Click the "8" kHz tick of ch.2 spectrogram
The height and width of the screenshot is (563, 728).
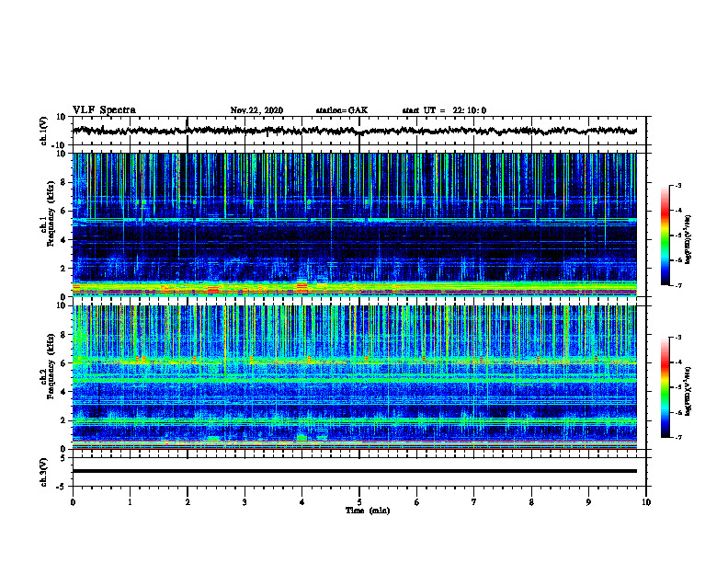coord(63,335)
